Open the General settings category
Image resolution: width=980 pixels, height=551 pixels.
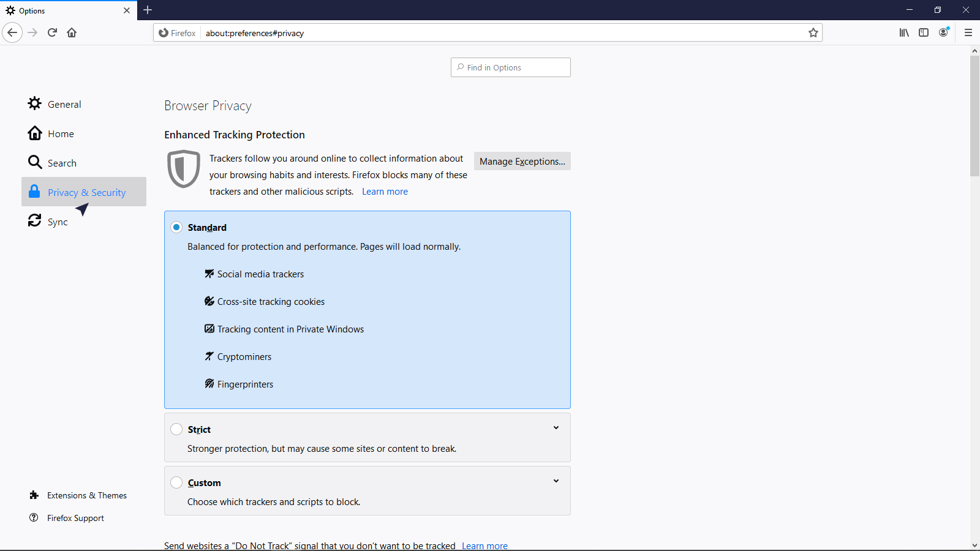[x=64, y=104]
